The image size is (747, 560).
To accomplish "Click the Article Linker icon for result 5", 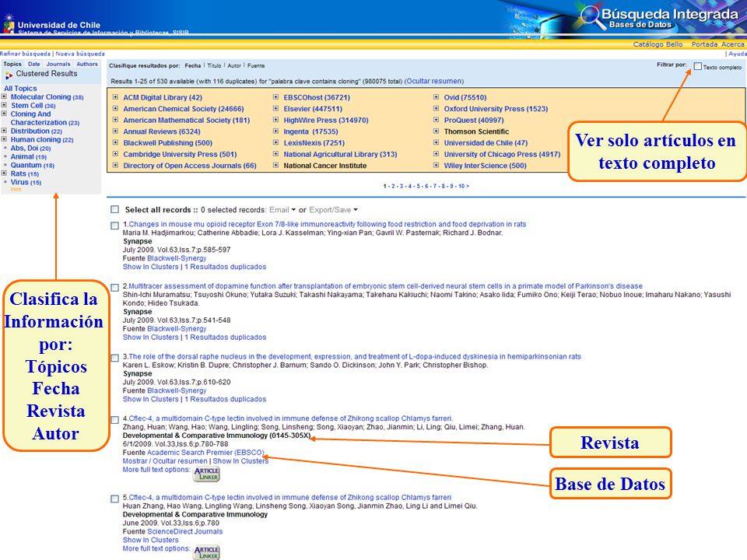I will pos(206,552).
